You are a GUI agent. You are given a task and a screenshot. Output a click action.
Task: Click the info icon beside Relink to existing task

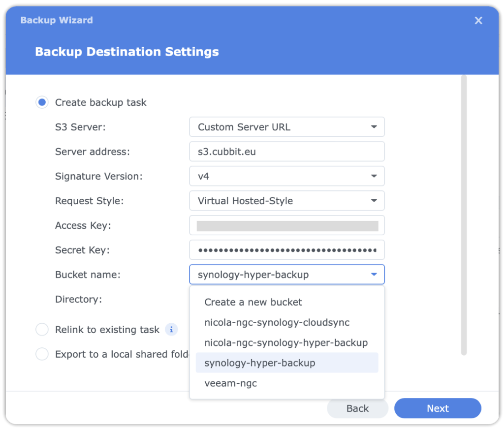pos(171,330)
